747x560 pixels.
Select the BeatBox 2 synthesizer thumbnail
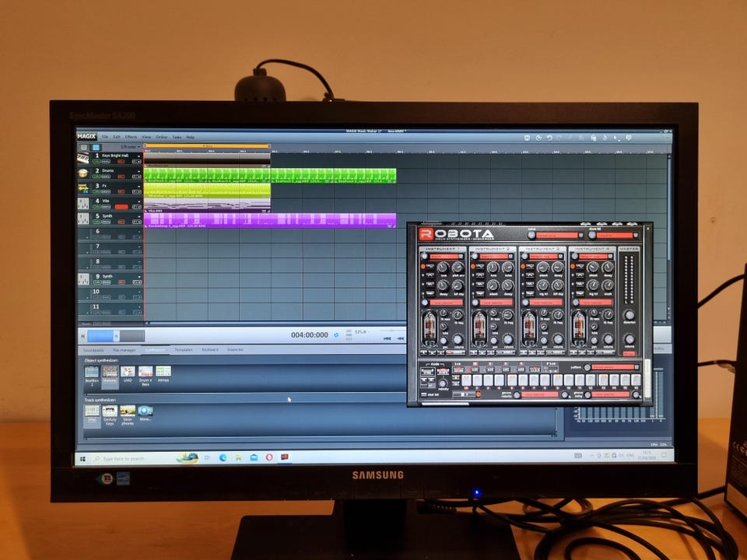pos(92,372)
